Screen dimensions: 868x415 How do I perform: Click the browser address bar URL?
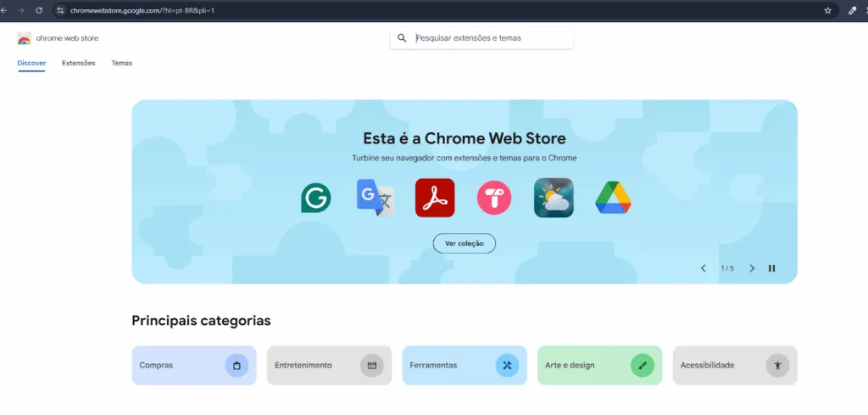pyautogui.click(x=142, y=10)
